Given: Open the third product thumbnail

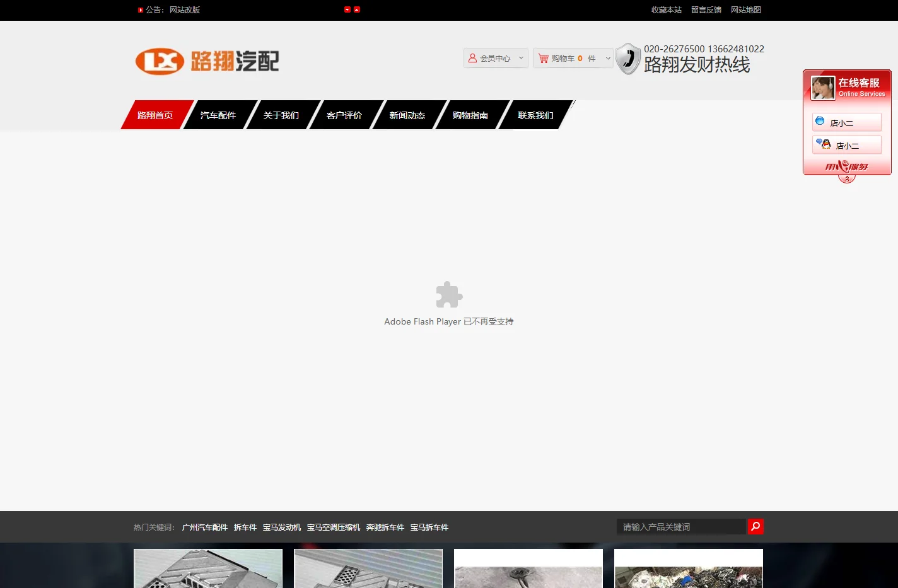Looking at the screenshot, I should [x=528, y=568].
